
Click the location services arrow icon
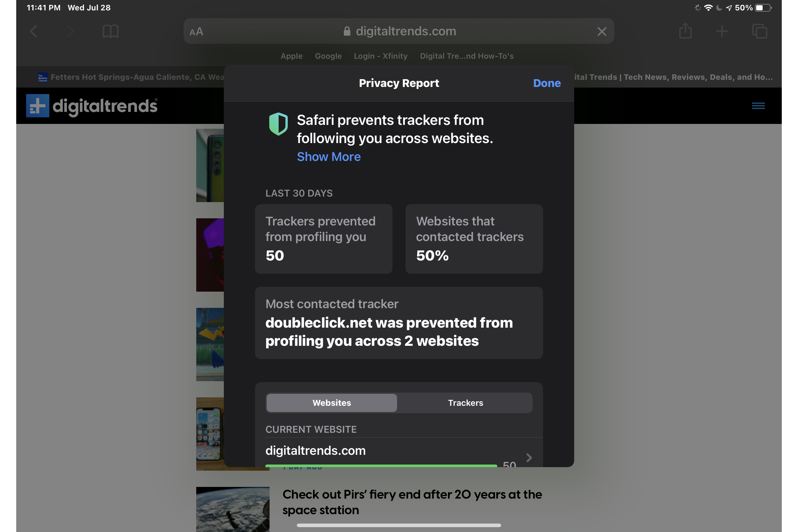pyautogui.click(x=729, y=8)
